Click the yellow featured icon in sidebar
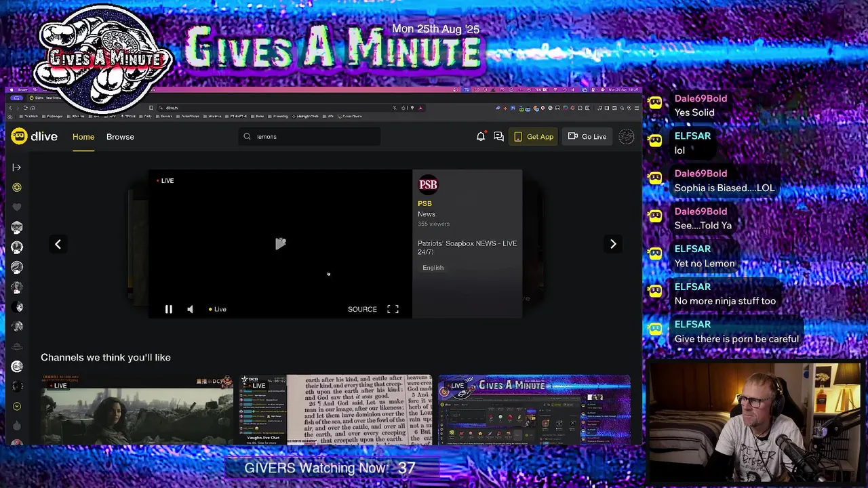 (x=17, y=187)
